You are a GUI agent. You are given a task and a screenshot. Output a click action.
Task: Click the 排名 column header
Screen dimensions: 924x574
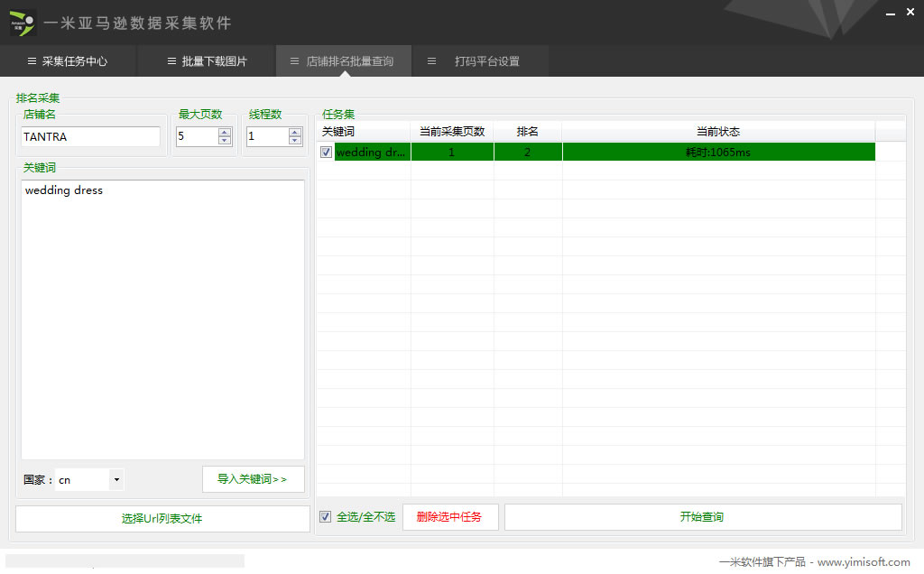527,132
